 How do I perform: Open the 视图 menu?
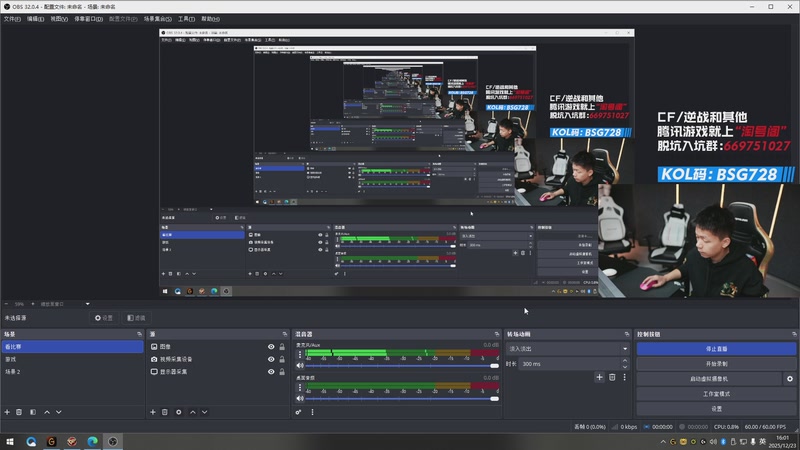click(59, 19)
